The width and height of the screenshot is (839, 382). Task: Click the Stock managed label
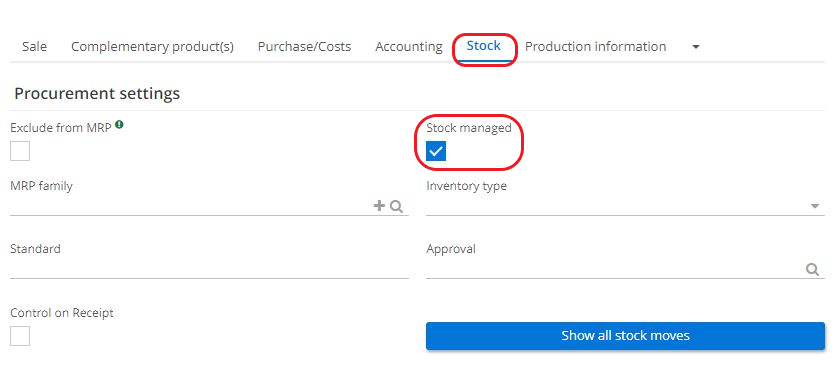click(x=469, y=128)
